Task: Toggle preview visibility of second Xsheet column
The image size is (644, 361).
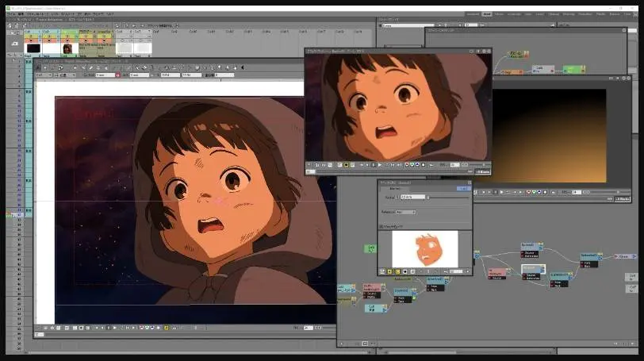Action: click(x=49, y=36)
